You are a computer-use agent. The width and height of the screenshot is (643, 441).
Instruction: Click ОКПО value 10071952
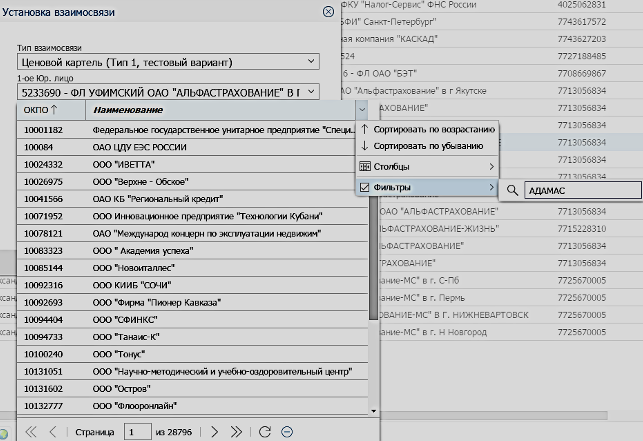click(x=43, y=216)
